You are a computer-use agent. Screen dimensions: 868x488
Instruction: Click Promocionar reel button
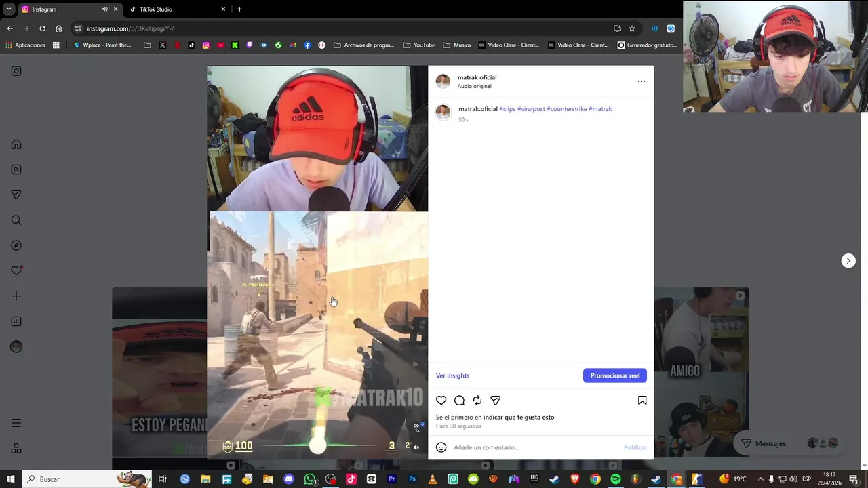pyautogui.click(x=615, y=375)
